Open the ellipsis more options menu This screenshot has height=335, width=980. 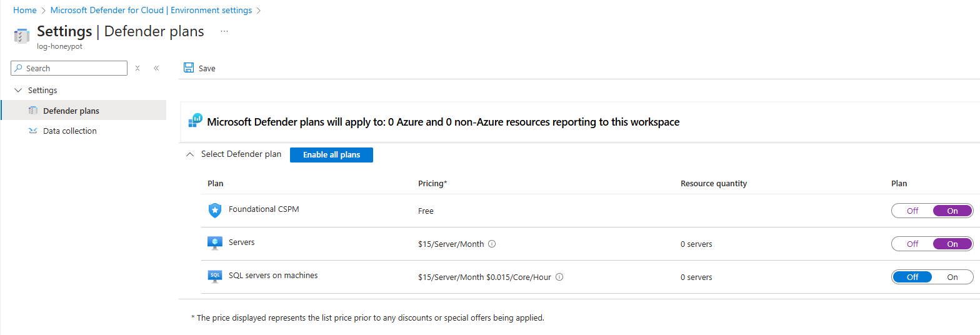(x=224, y=31)
